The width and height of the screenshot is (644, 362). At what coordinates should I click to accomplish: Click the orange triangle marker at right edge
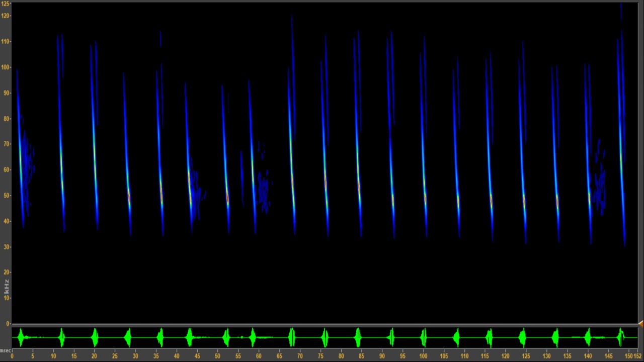[640, 324]
